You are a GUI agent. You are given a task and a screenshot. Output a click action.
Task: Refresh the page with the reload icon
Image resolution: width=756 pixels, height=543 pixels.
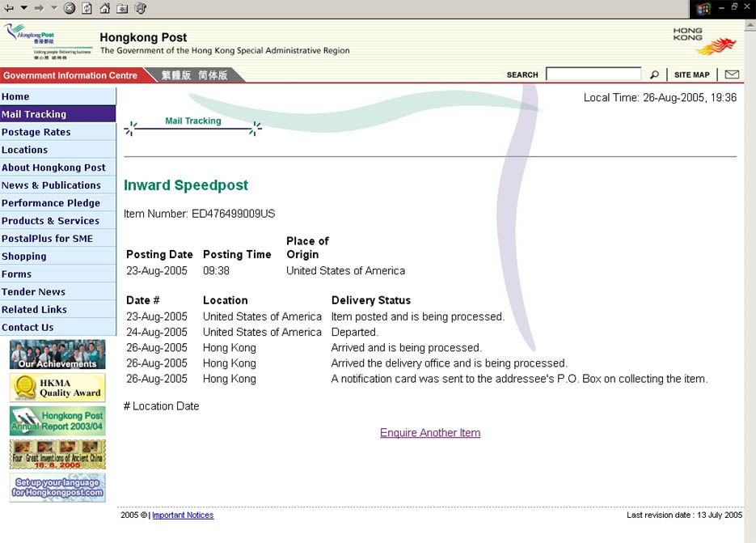pos(87,8)
